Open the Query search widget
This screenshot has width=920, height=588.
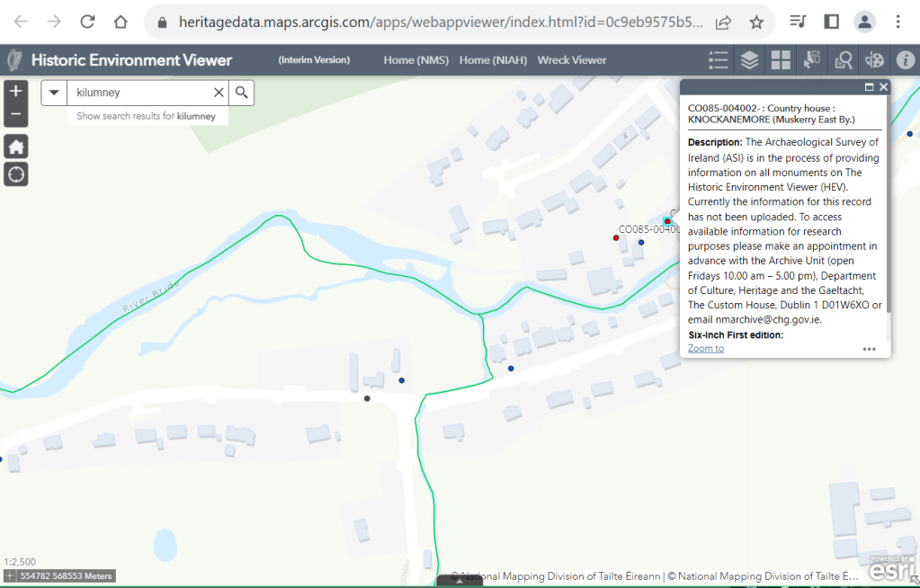click(844, 60)
